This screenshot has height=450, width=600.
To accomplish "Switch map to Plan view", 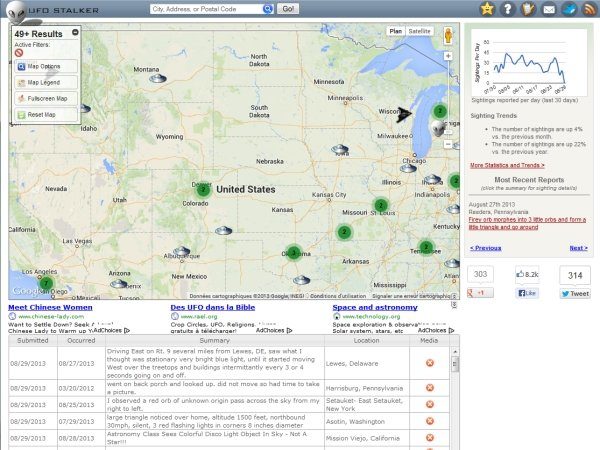I will pos(396,31).
